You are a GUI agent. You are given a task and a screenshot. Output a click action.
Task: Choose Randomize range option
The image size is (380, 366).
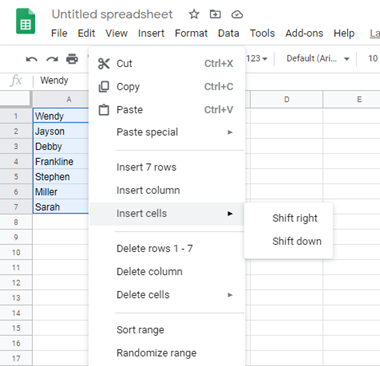tap(167, 353)
